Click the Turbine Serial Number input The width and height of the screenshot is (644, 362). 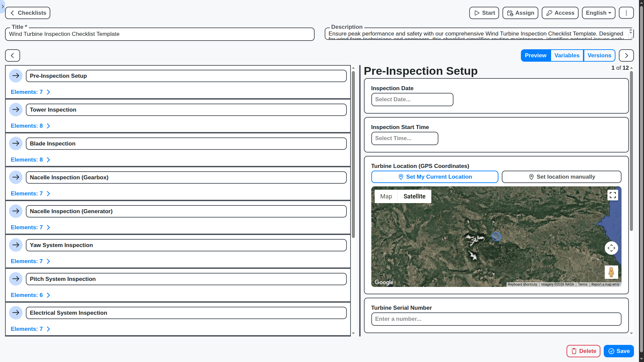(496, 319)
